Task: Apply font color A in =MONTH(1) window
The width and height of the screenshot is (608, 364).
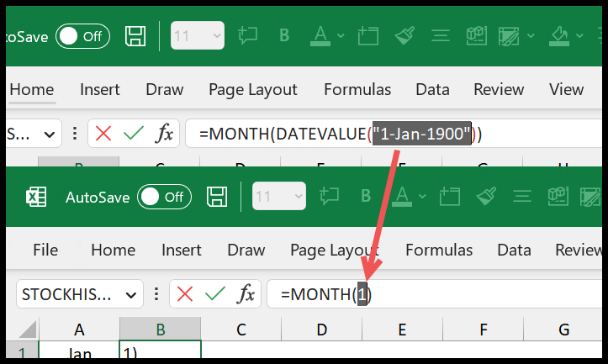Action: pos(402,197)
